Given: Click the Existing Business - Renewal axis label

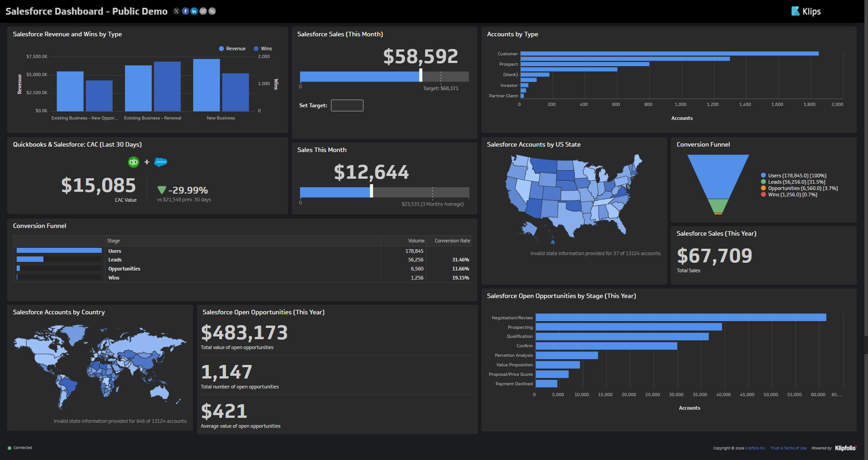Looking at the screenshot, I should 152,118.
